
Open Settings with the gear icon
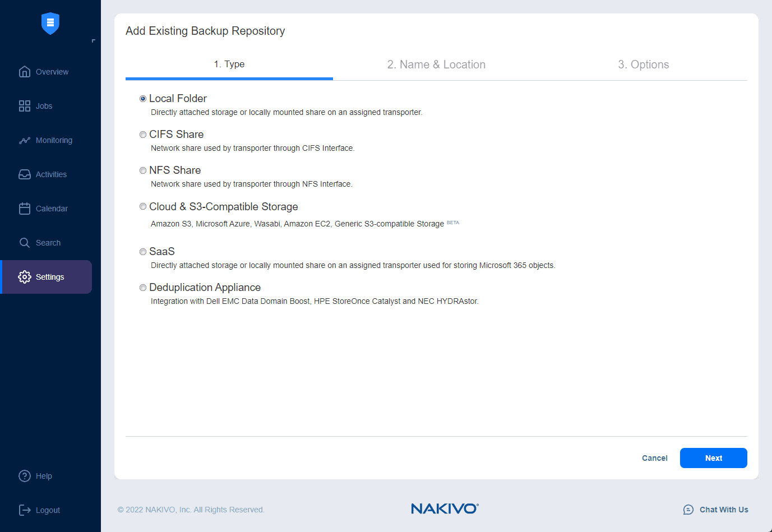(25, 276)
